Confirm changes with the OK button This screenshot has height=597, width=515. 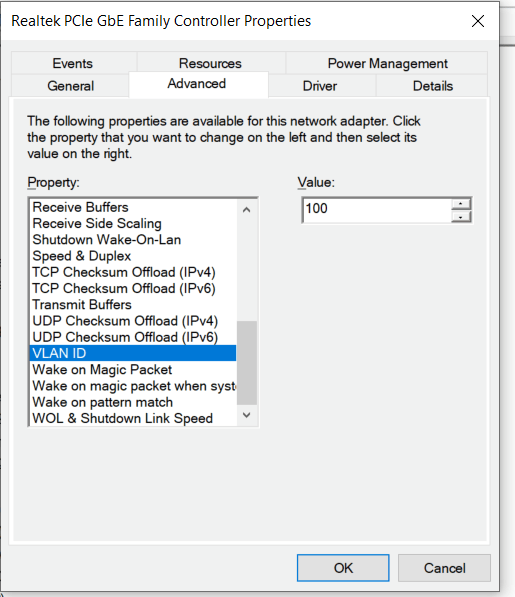click(x=343, y=568)
